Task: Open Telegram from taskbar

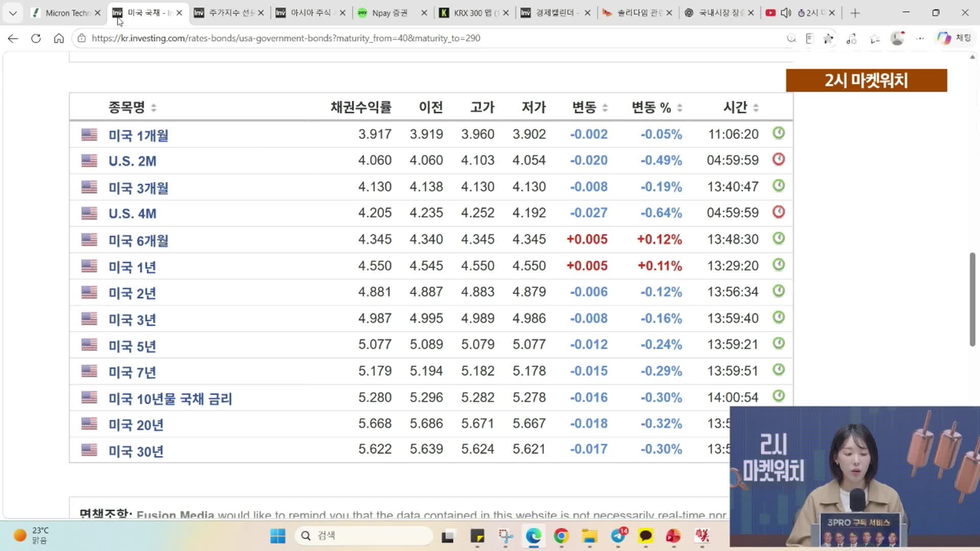Action: 618,536
